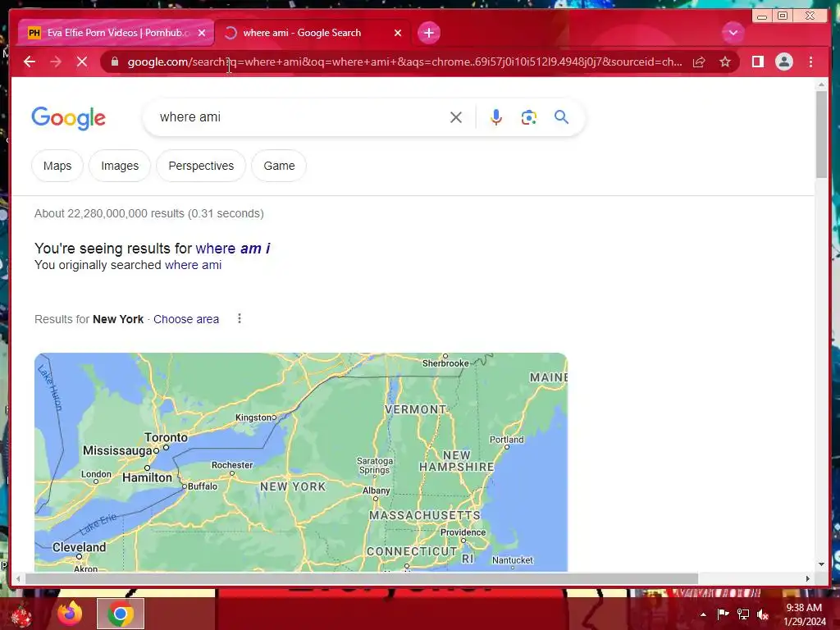Close the Google Search tab
The height and width of the screenshot is (630, 840).
(x=398, y=33)
